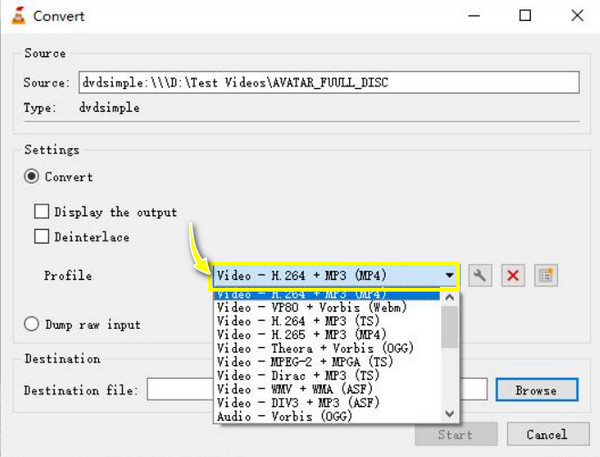Choose Video - VP80 + Vorbis (Webm) profile

click(326, 307)
